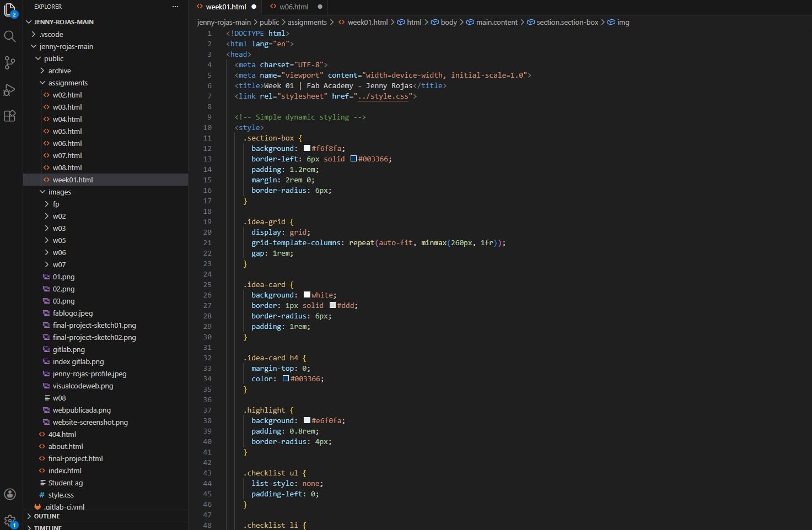The image size is (812, 530).
Task: Click the image icon of gitlab.png
Action: 46,349
